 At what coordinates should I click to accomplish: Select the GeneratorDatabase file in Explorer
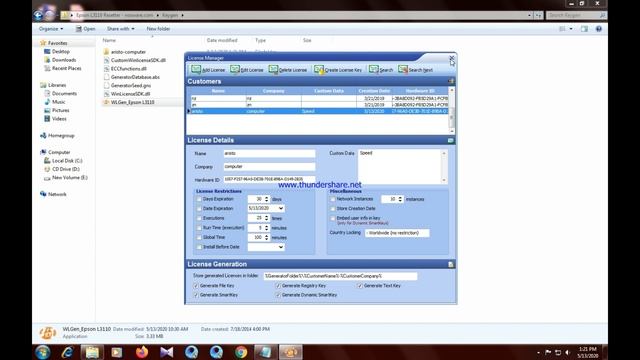click(131, 77)
